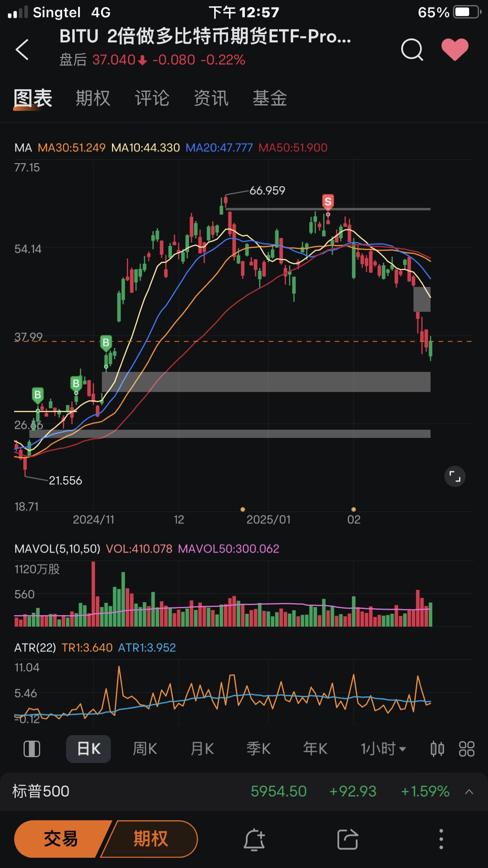Viewport: 488px width, 868px height.
Task: Open the candlestick chart style icon
Action: 437,749
